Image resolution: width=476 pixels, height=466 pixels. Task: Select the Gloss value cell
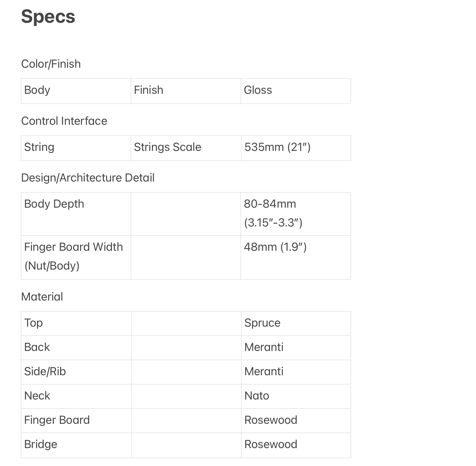click(296, 91)
